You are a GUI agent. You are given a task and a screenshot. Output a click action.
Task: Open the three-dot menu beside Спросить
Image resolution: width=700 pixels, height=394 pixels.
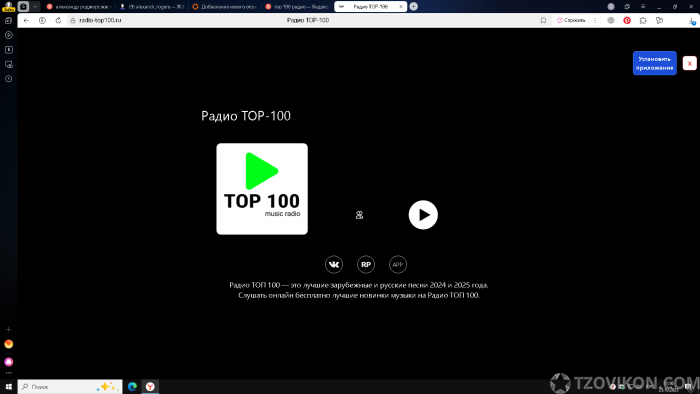pos(595,21)
